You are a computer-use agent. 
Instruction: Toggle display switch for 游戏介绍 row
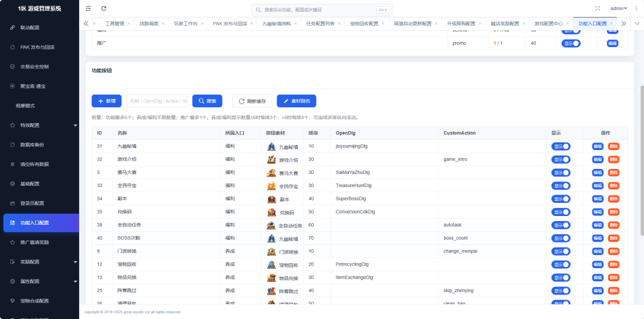561,159
